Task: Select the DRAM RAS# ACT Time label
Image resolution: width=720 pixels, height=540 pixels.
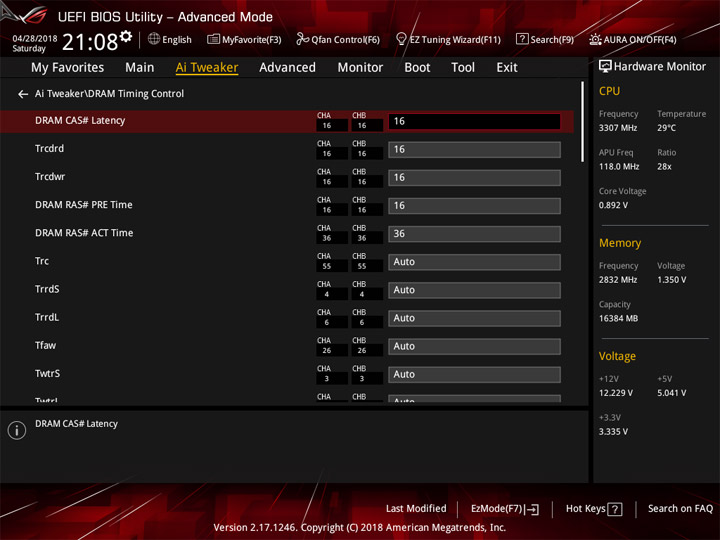Action: click(84, 233)
